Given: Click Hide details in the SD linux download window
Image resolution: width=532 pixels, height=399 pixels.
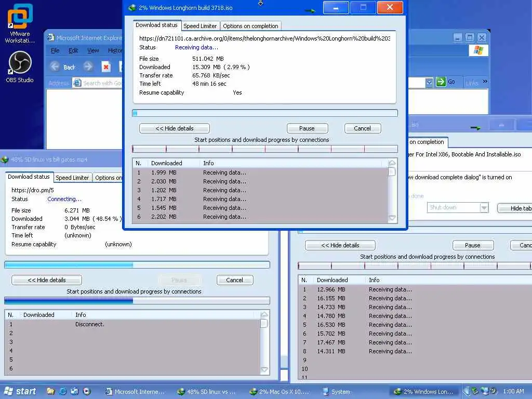Looking at the screenshot, I should 47,280.
